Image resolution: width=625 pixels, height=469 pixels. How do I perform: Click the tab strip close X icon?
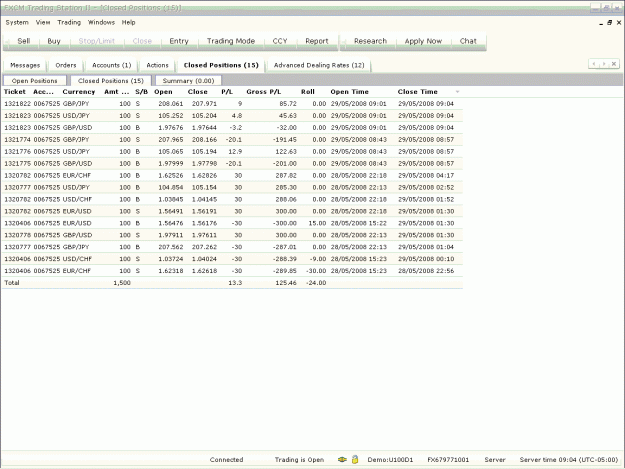coord(614,64)
